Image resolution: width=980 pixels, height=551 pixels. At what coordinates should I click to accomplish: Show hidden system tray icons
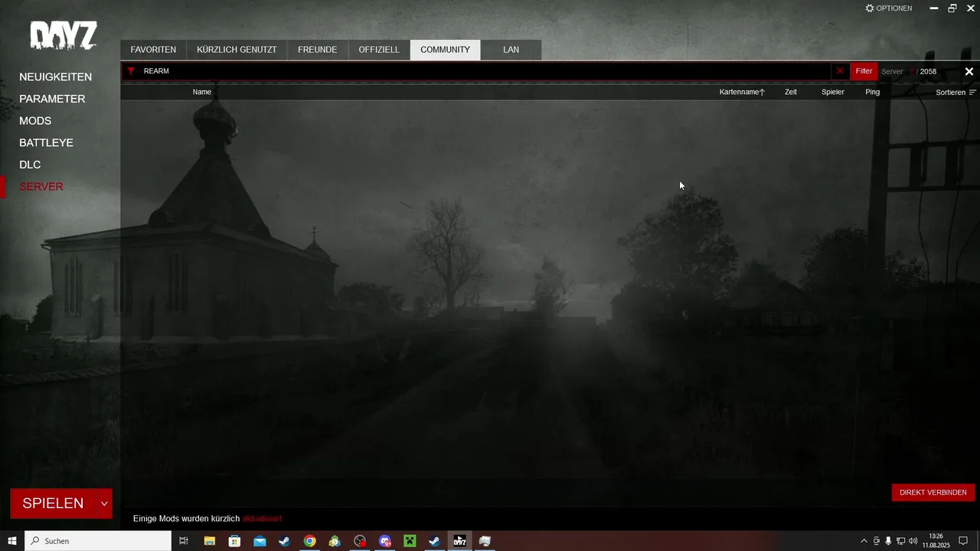click(864, 541)
